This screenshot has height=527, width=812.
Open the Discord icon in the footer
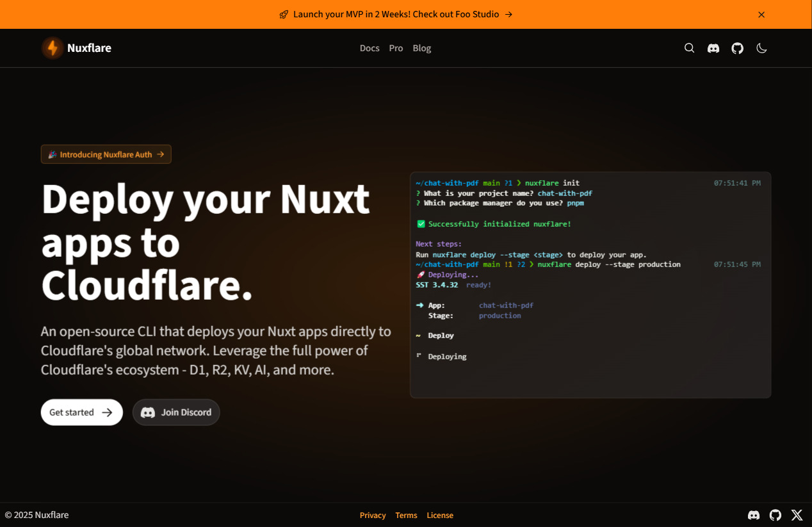click(754, 515)
